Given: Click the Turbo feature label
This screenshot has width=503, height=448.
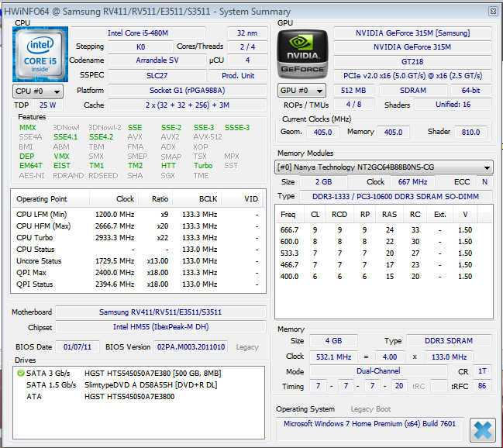Looking at the screenshot, I should (x=203, y=166).
